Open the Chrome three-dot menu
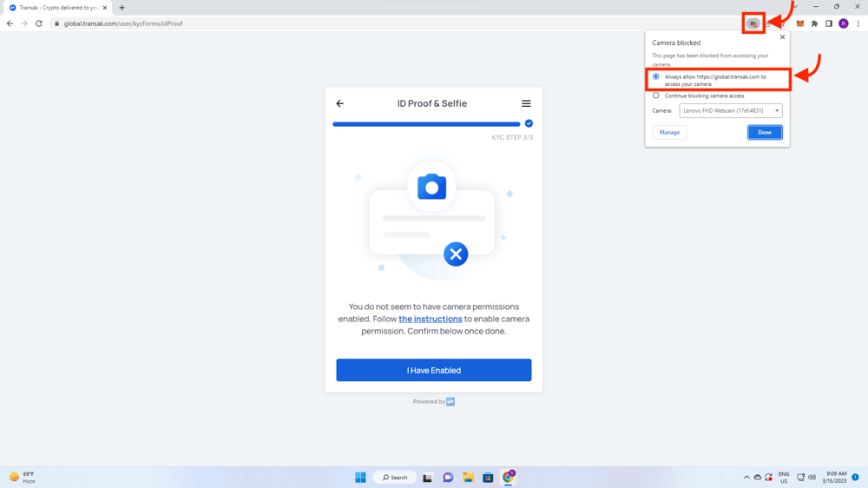868x488 pixels. coord(858,23)
